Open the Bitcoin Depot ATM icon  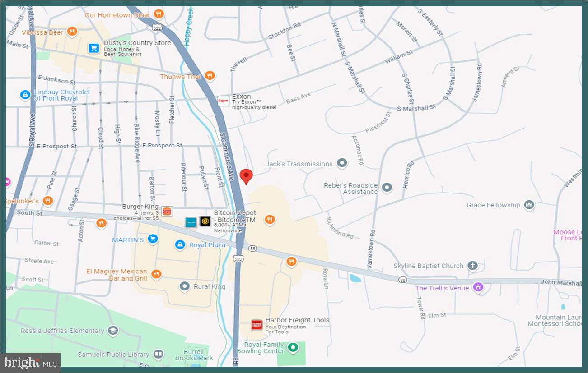[205, 221]
